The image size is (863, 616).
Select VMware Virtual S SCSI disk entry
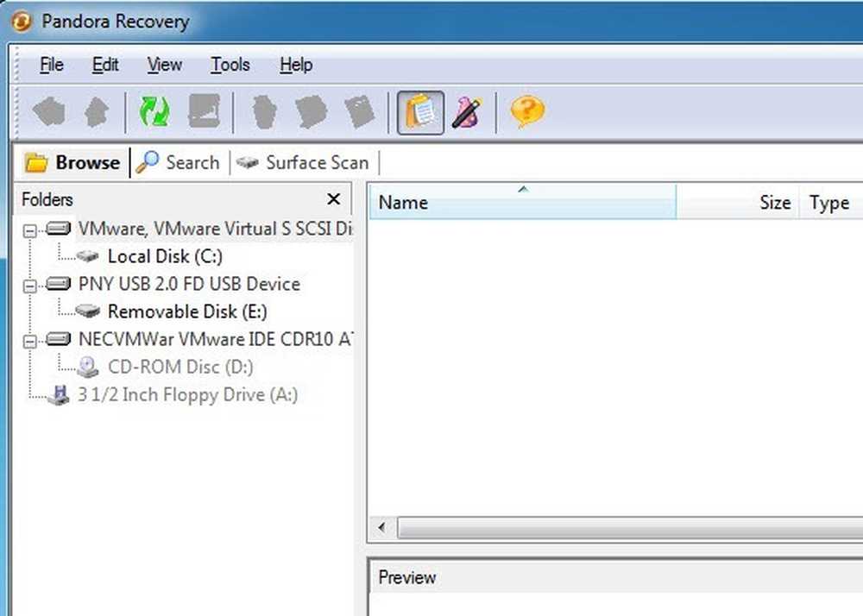[x=215, y=229]
